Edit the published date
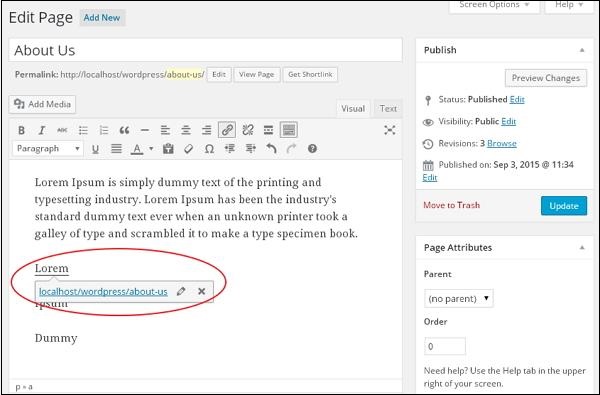Image resolution: width=600 pixels, height=395 pixels. click(430, 178)
